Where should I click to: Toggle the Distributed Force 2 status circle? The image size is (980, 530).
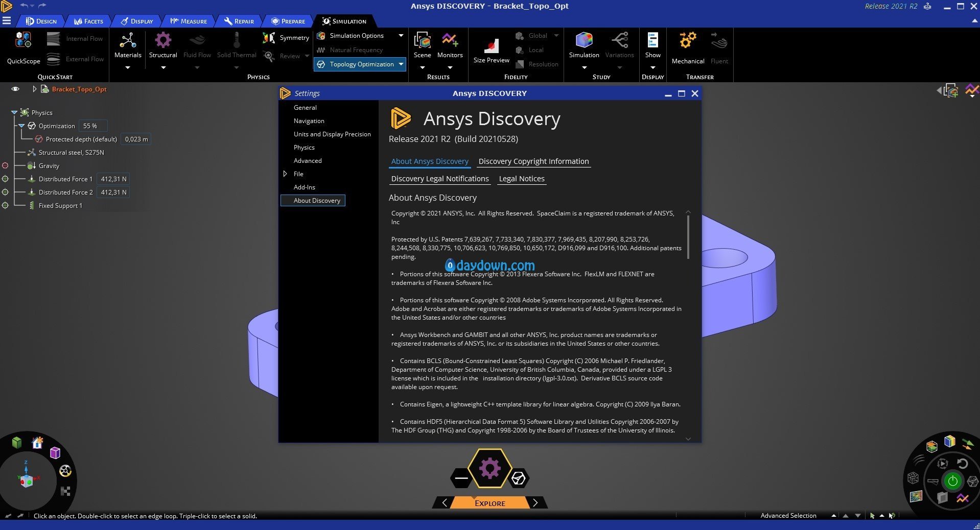click(5, 192)
